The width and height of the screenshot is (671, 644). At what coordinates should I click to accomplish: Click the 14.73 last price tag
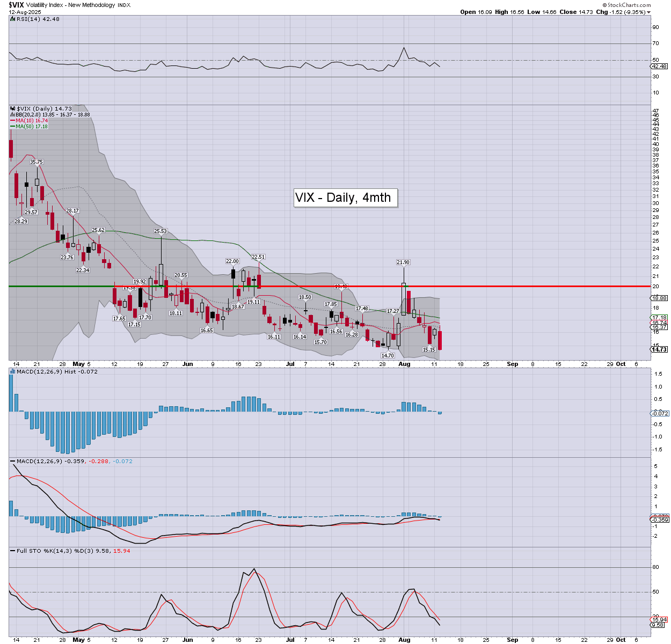[x=659, y=349]
